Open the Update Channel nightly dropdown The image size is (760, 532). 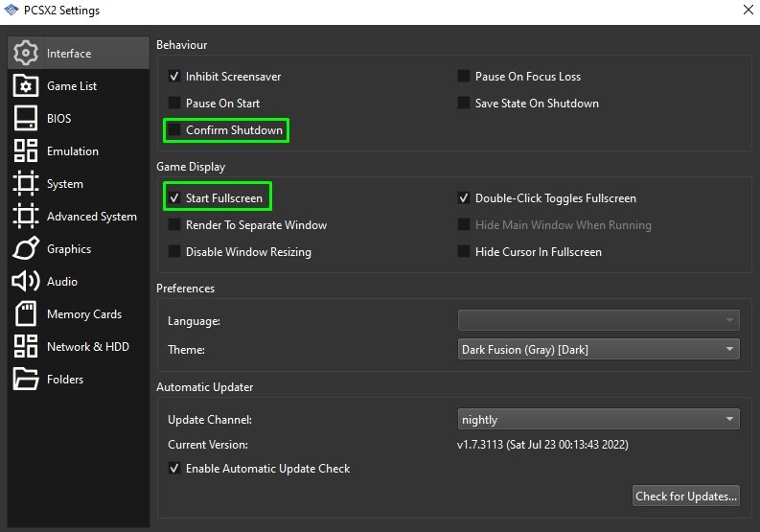pos(599,419)
